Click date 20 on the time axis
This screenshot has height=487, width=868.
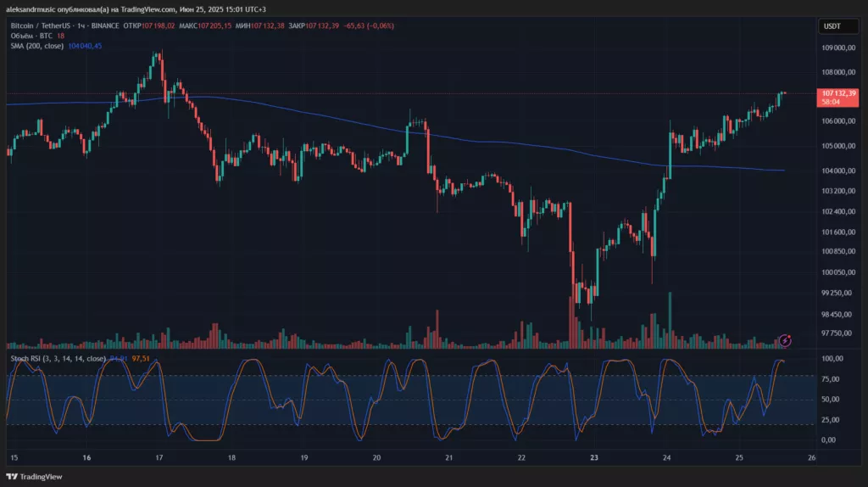[377, 457]
